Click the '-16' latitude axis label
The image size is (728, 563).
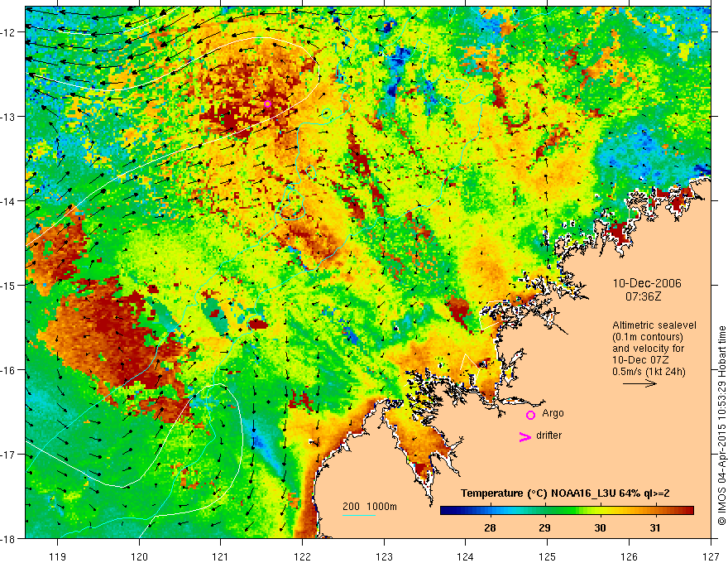(x=8, y=370)
